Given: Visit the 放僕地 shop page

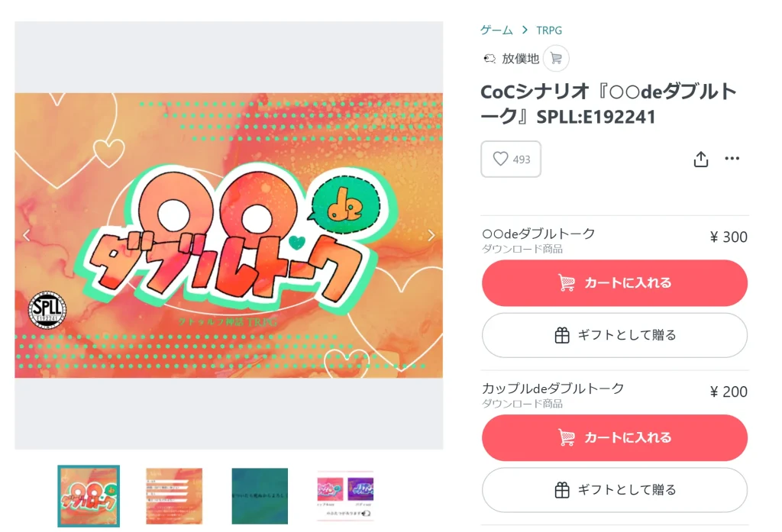Looking at the screenshot, I should coord(520,59).
